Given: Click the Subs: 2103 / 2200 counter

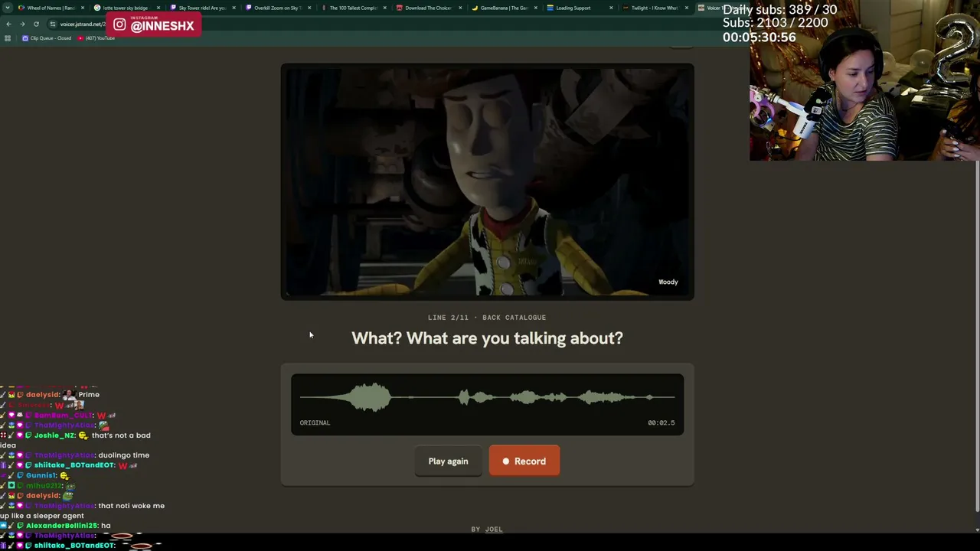Looking at the screenshot, I should click(775, 23).
